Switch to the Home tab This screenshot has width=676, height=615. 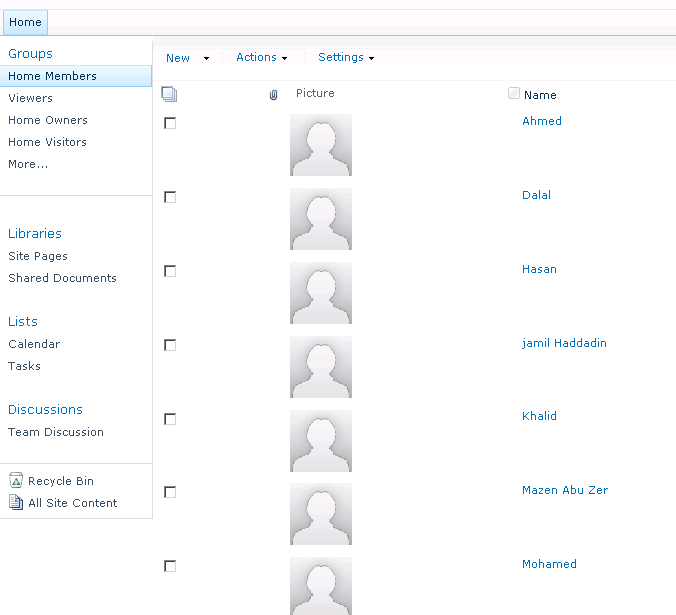click(x=25, y=22)
